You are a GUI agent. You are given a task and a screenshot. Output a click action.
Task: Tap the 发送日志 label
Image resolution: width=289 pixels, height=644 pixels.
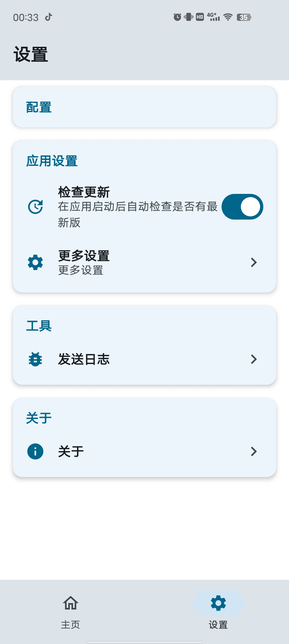coord(84,359)
